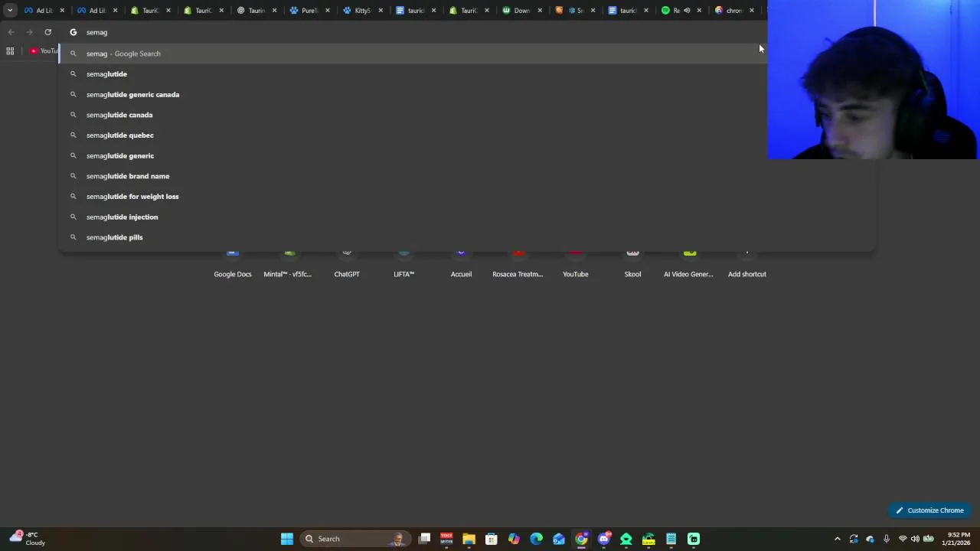Open the tab search dropdown arrow
The image size is (980, 551).
click(x=10, y=11)
